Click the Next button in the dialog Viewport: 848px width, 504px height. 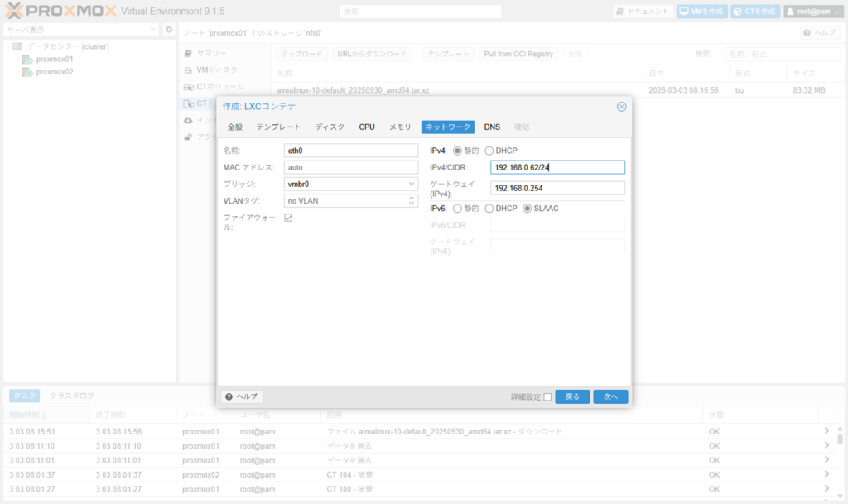coord(610,397)
